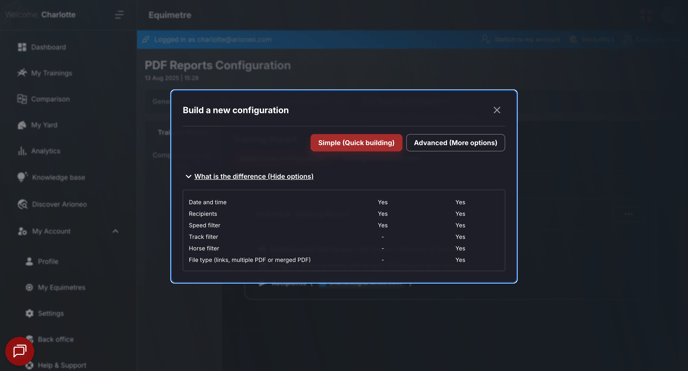688x371 pixels.
Task: Click the Knowledge base lightbulb icon
Action: pyautogui.click(x=22, y=177)
